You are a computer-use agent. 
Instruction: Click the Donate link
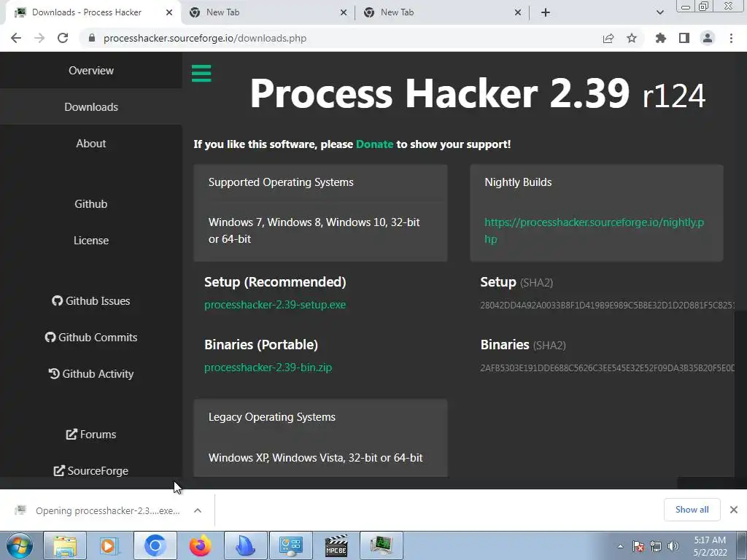pos(374,144)
